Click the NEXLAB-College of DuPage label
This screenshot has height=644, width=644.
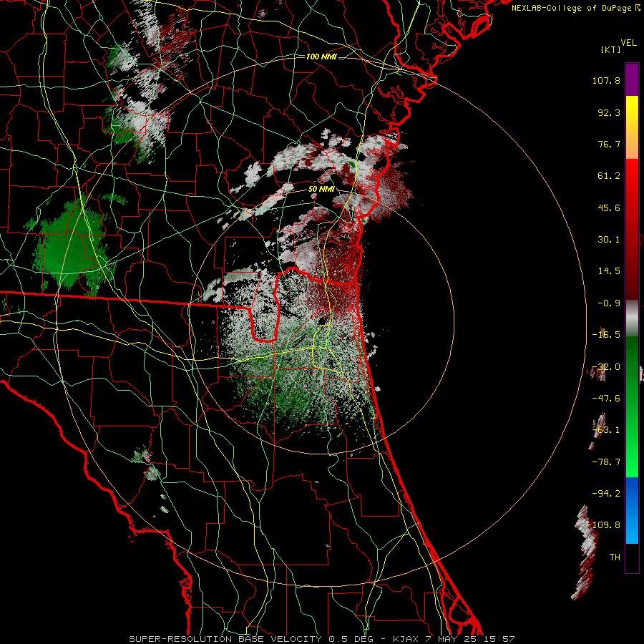tap(572, 8)
